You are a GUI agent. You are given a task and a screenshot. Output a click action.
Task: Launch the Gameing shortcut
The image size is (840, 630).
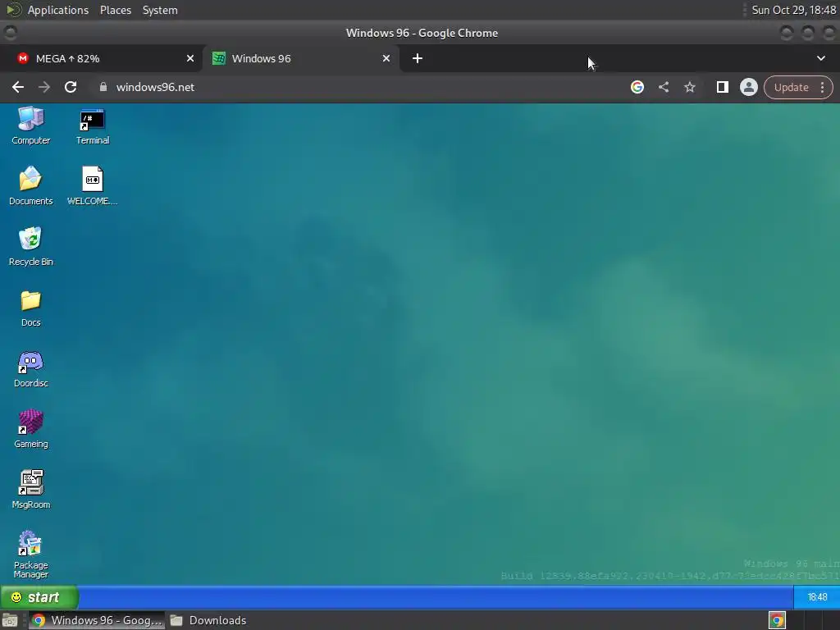pos(30,429)
